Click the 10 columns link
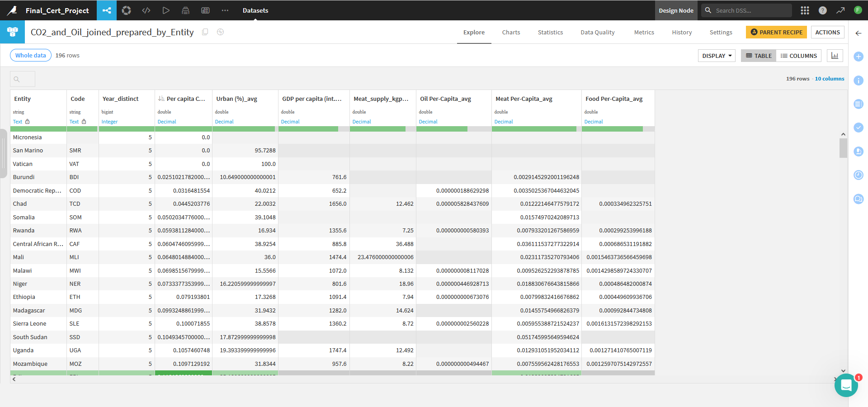Screen dimensions: 868x407 [829, 79]
